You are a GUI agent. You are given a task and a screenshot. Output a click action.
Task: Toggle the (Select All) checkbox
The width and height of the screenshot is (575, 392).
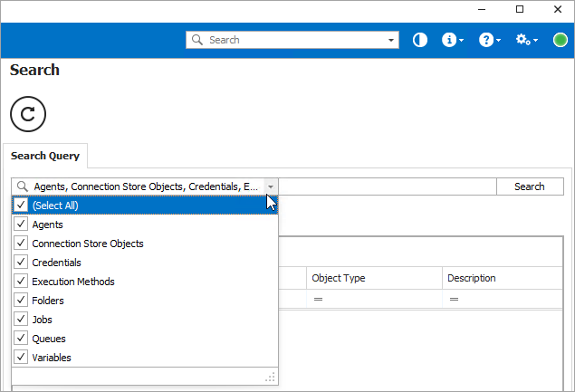pyautogui.click(x=22, y=206)
